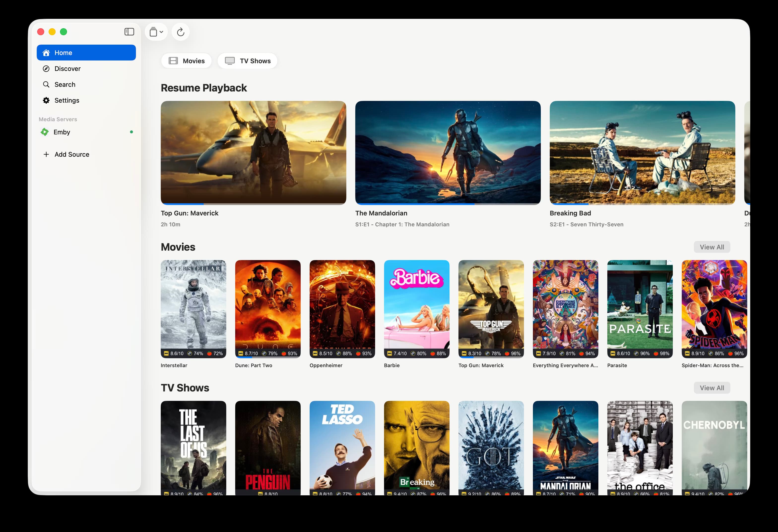Viewport: 778px width, 532px height.
Task: Click The Mandalorian playback progress bar
Action: pyautogui.click(x=448, y=204)
